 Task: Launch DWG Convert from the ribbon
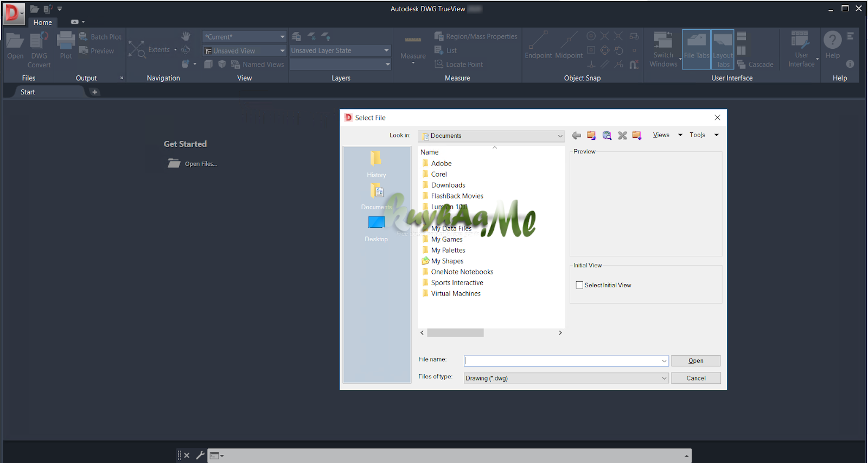pos(39,50)
